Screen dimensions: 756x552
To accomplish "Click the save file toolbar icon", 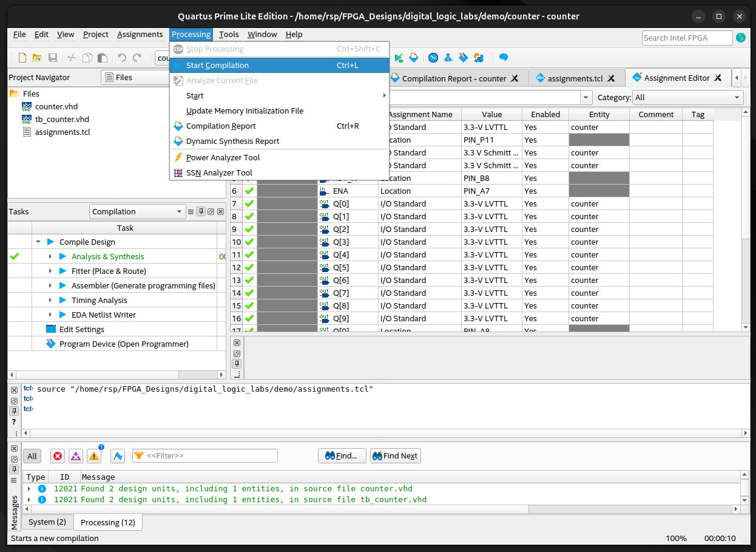I will tap(53, 58).
